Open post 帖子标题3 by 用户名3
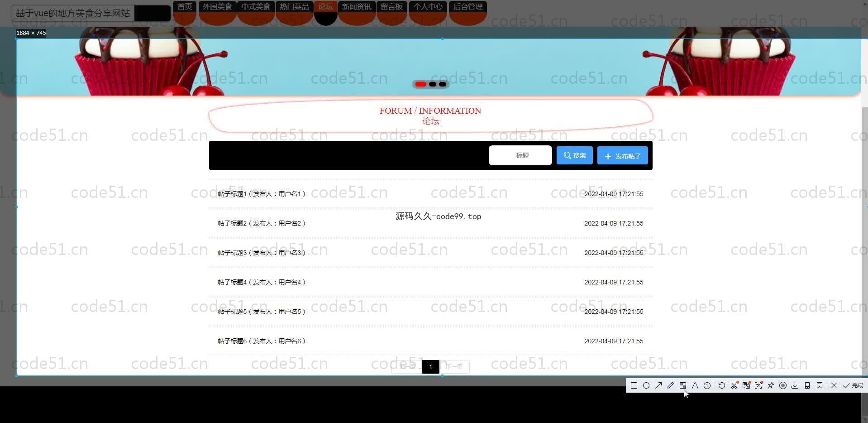 click(x=430, y=253)
